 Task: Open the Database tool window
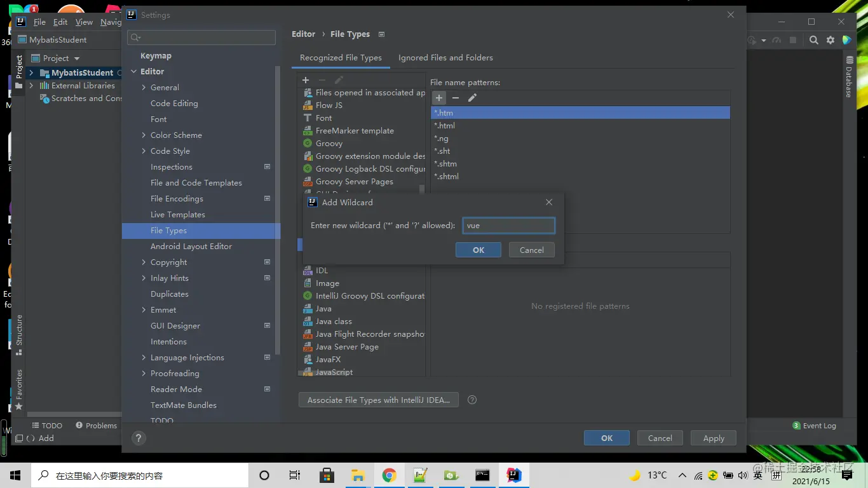coord(849,76)
